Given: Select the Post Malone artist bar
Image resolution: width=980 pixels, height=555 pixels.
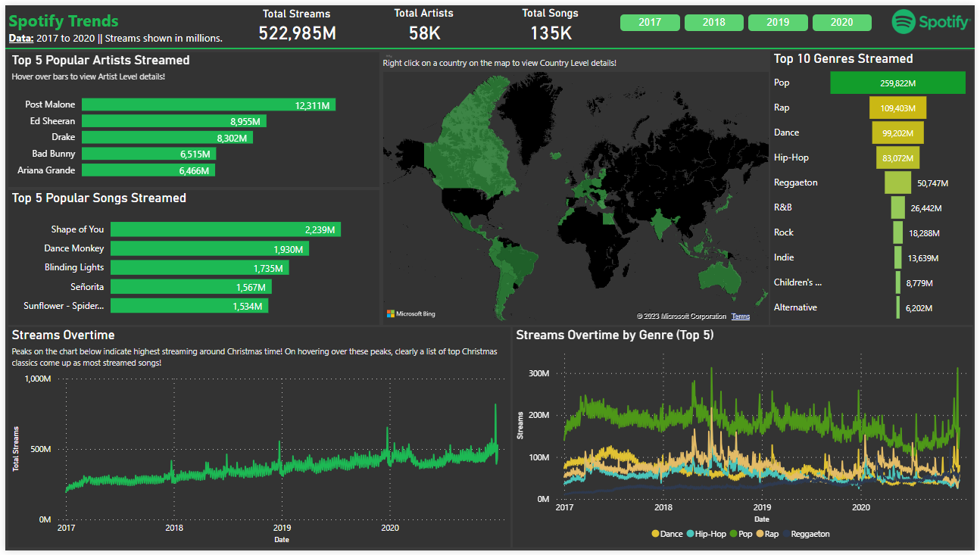Looking at the screenshot, I should [x=208, y=104].
